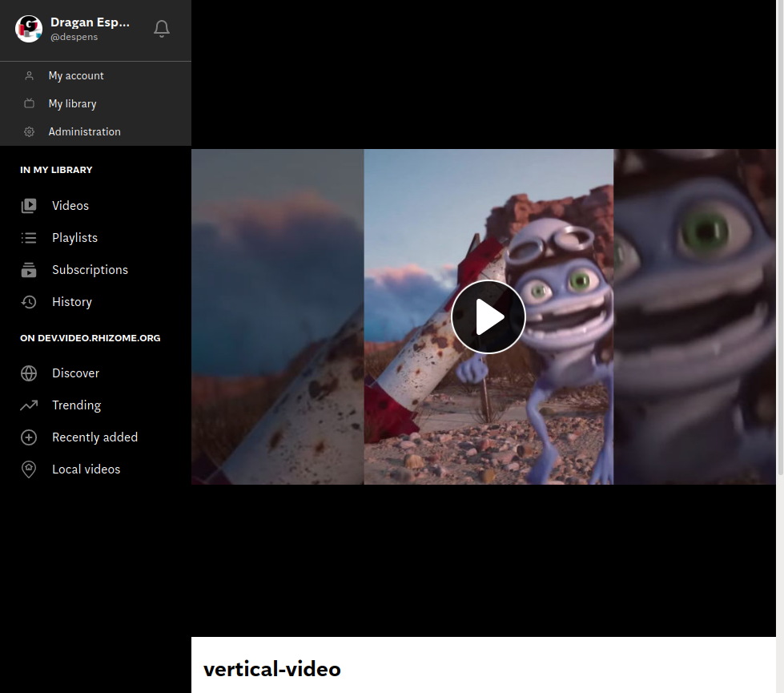Screen dimensions: 784x693
Task: Click the Playlists list icon
Action: pos(29,238)
